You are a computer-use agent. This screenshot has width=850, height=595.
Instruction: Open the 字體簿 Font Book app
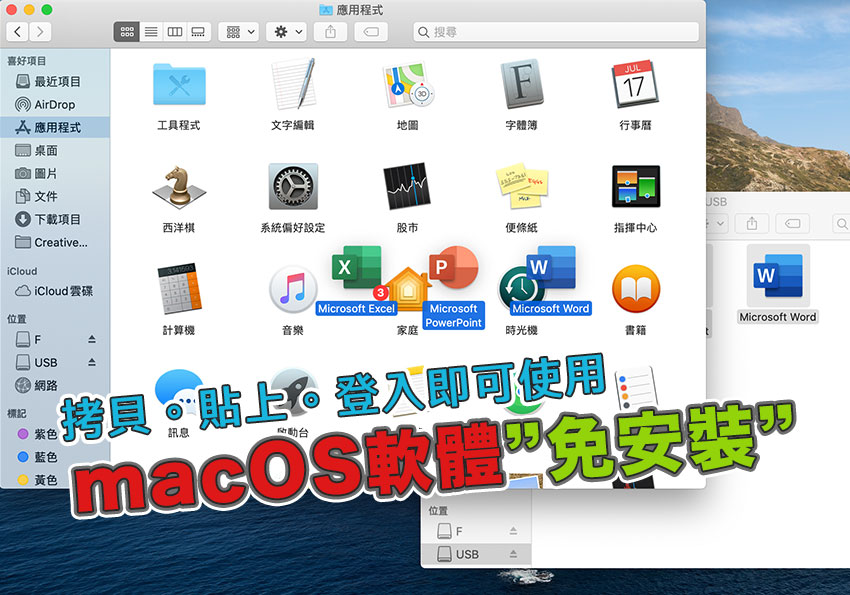coord(521,85)
